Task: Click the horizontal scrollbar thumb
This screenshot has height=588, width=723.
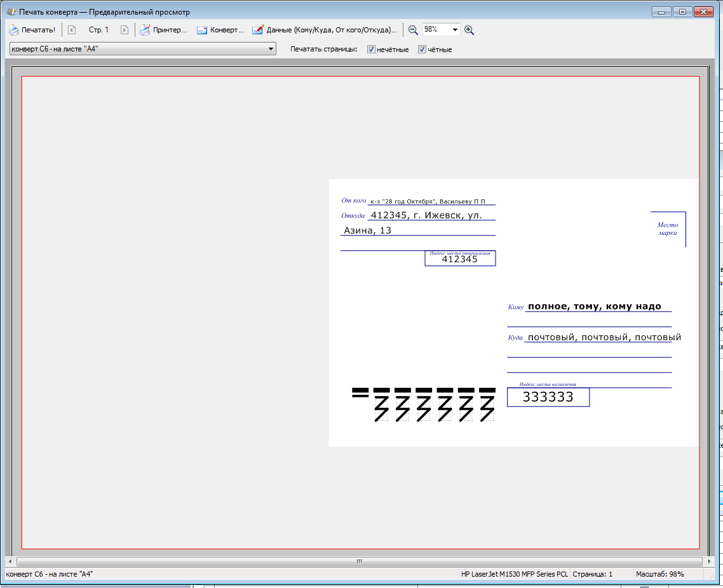Action: 359,561
